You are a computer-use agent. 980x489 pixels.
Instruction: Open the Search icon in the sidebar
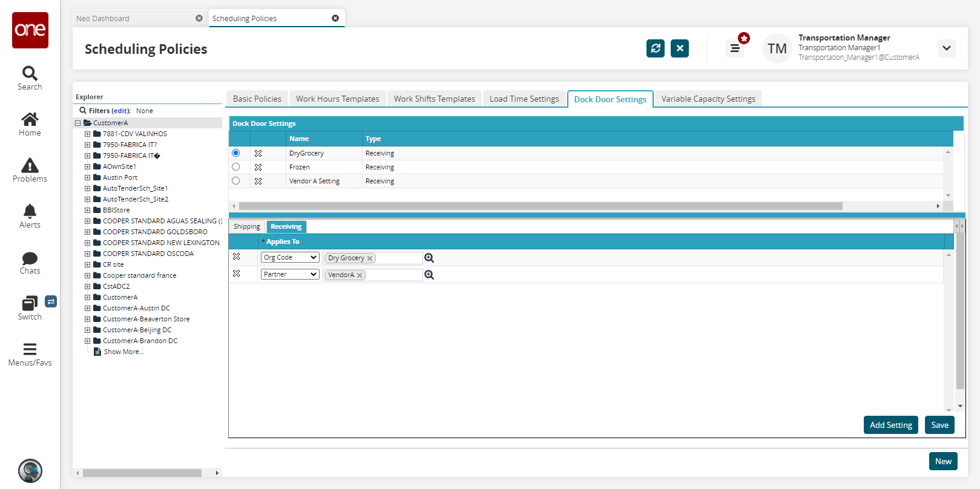point(30,74)
